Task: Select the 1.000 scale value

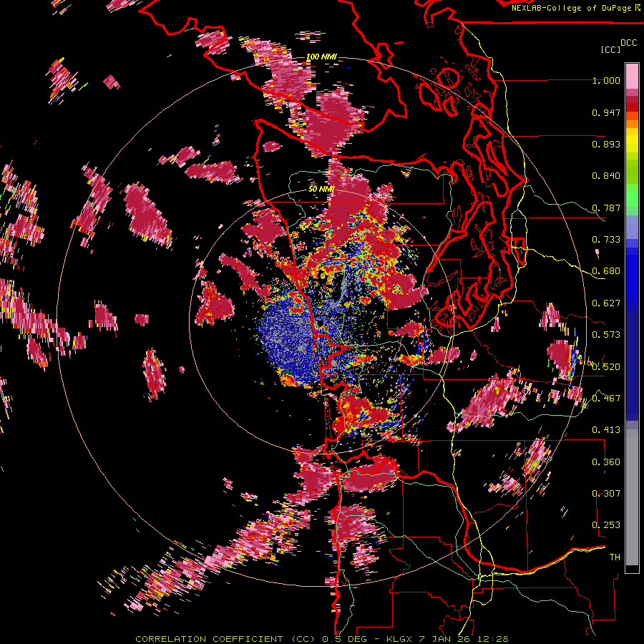Action: click(x=606, y=80)
